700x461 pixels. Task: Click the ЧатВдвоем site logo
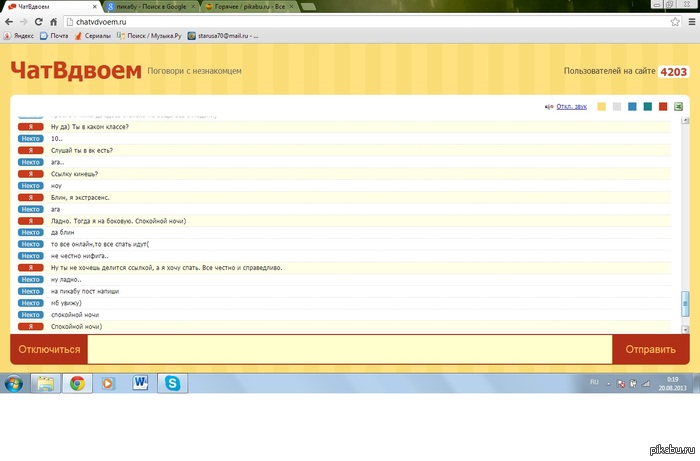(76, 71)
